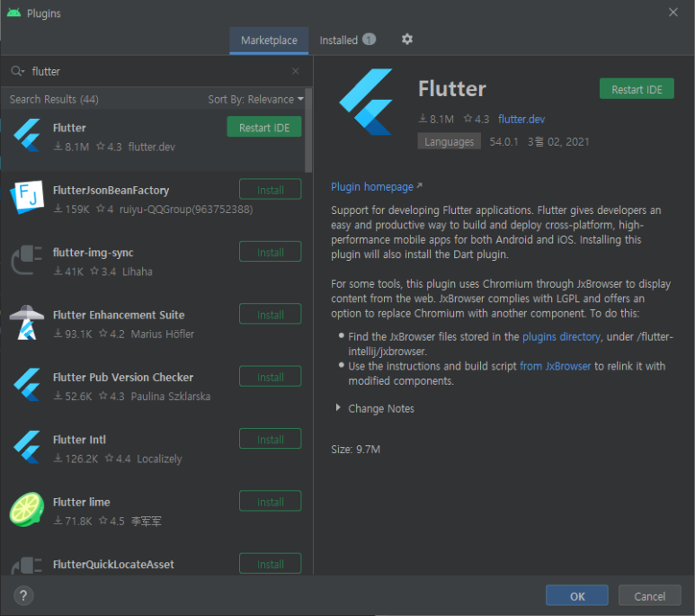
Task: Install Flutter Pub Version Checker
Action: coord(271,377)
